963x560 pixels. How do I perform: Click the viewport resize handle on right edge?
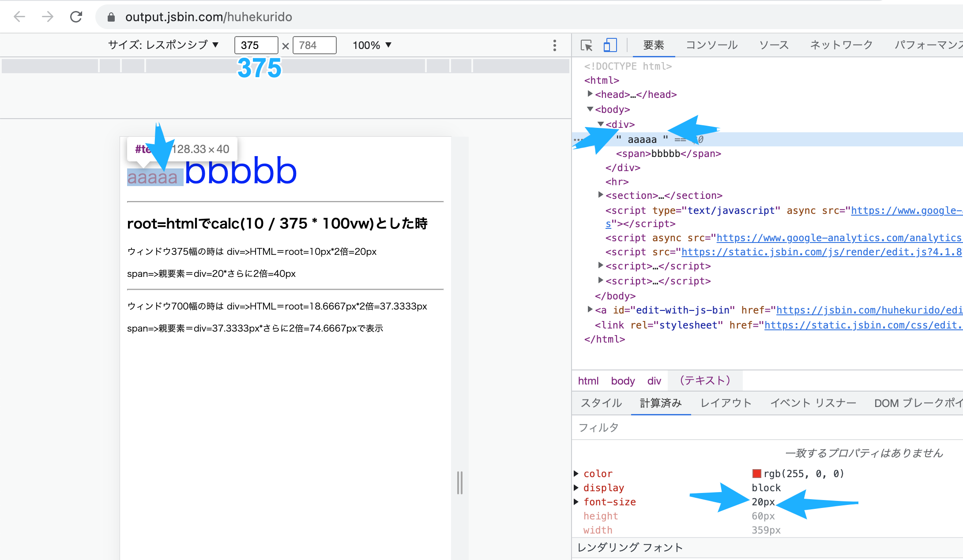pyautogui.click(x=460, y=483)
